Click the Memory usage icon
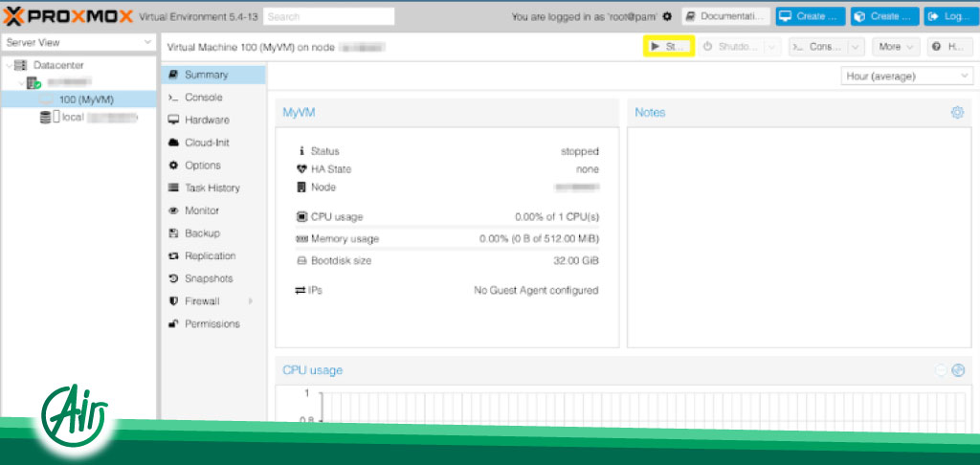980x465 pixels. [301, 239]
